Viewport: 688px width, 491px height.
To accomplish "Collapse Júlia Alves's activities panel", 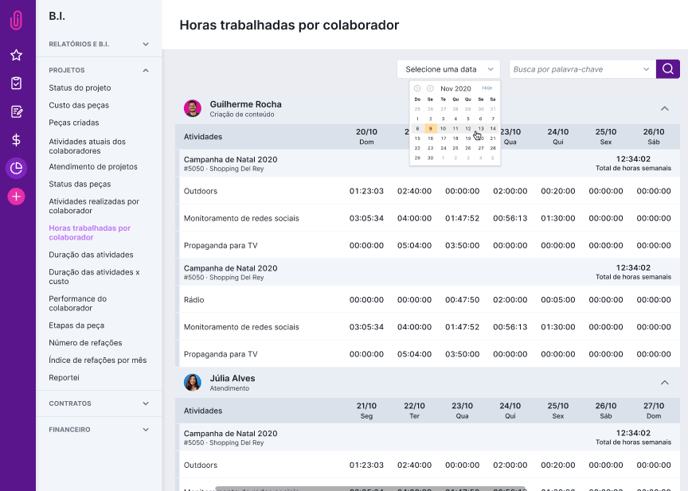I will pyautogui.click(x=665, y=383).
